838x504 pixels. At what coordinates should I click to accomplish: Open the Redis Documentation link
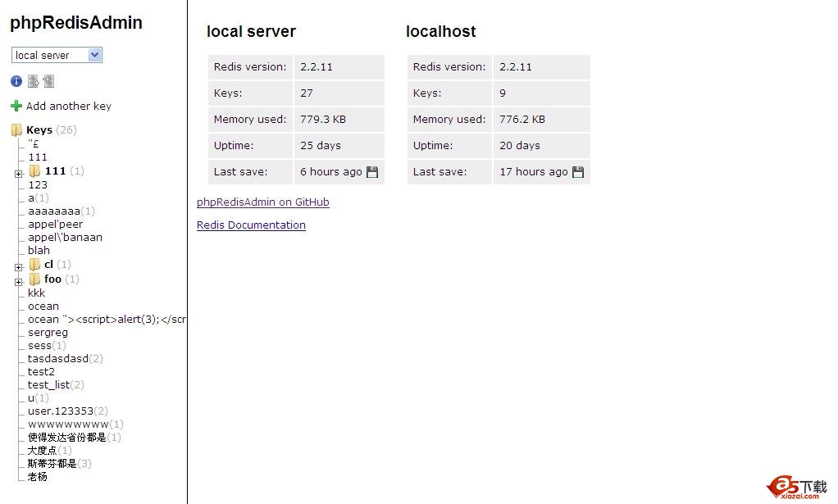[x=251, y=225]
